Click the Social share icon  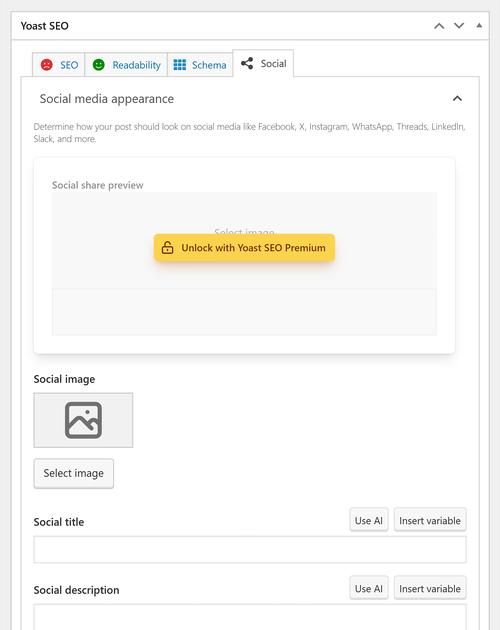(247, 63)
